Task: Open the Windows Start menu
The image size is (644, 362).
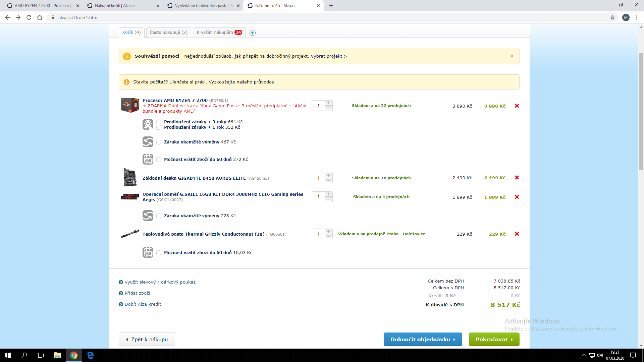Action: coord(8,355)
